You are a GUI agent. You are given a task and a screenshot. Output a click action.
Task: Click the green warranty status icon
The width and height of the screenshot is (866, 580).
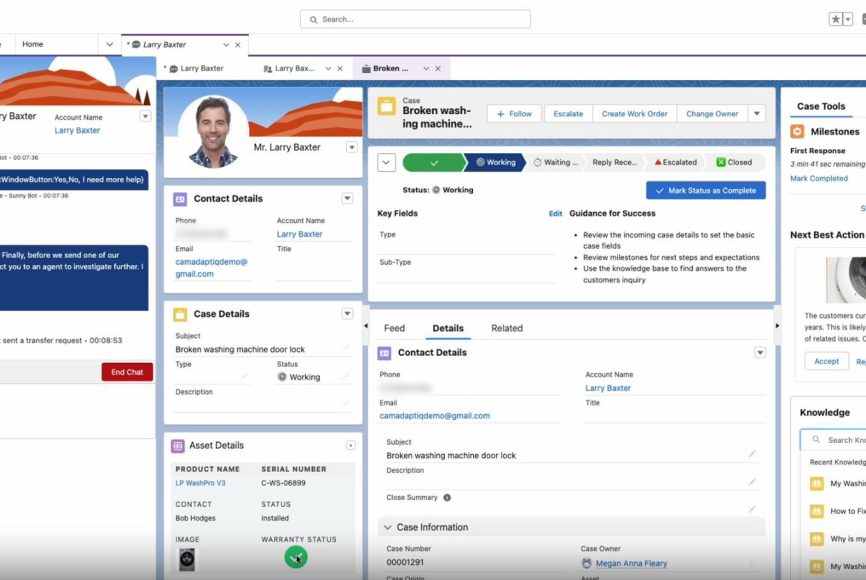(x=296, y=557)
